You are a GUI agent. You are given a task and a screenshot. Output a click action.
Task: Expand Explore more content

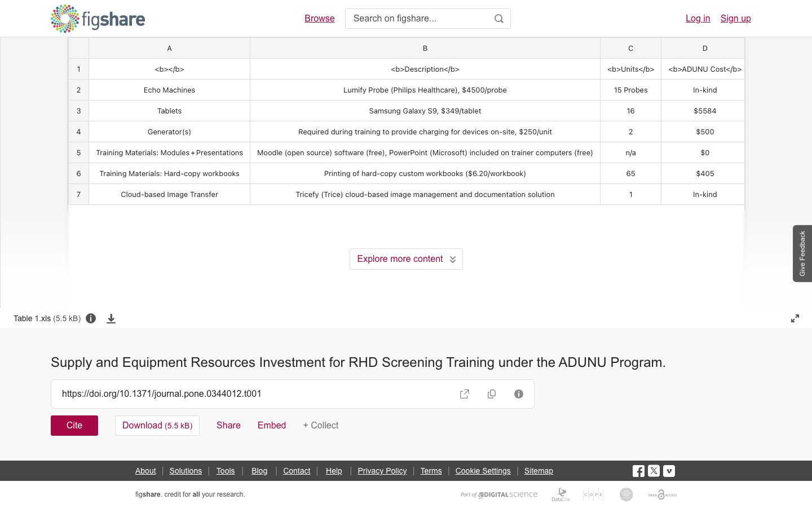click(x=406, y=259)
